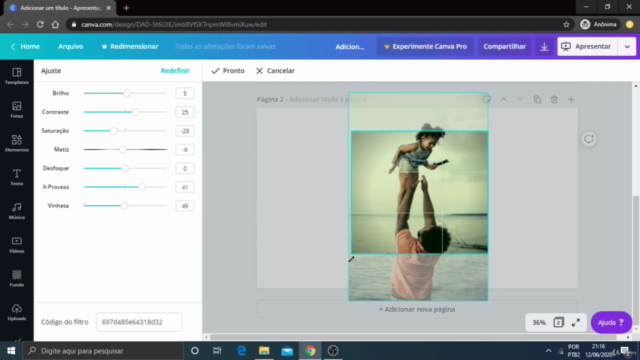The height and width of the screenshot is (360, 640).
Task: Bookmark this page with the star icon
Action: click(566, 24)
